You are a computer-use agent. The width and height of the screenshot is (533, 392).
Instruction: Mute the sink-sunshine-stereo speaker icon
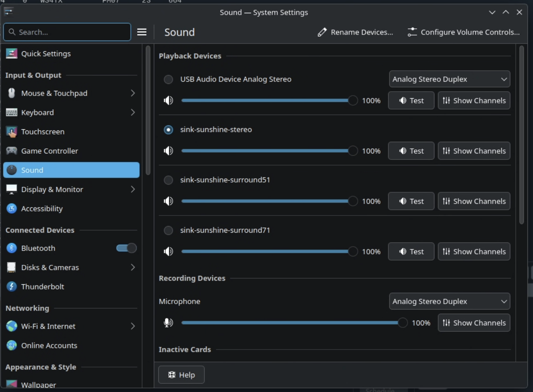pyautogui.click(x=168, y=151)
